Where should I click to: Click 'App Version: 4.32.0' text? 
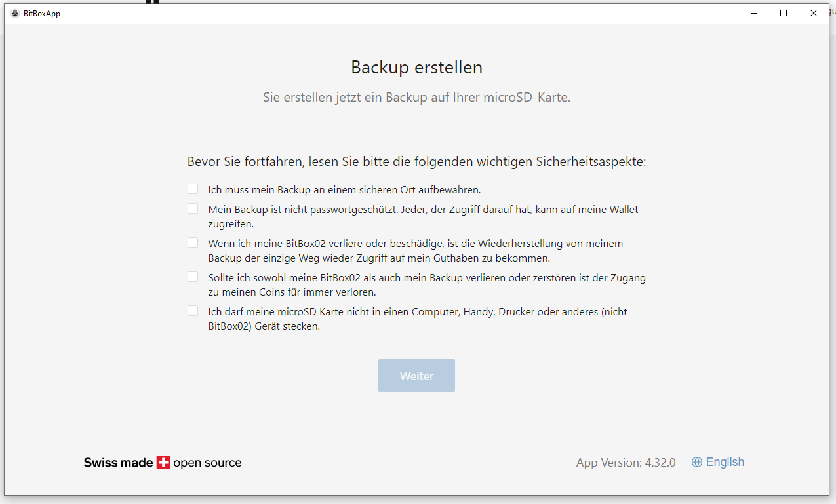626,463
